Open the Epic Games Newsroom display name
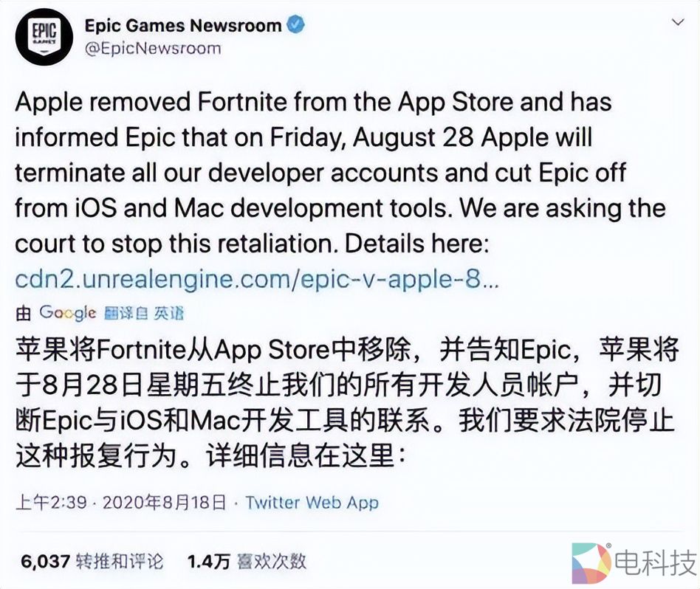Screen dimensions: 700x589 point(183,25)
